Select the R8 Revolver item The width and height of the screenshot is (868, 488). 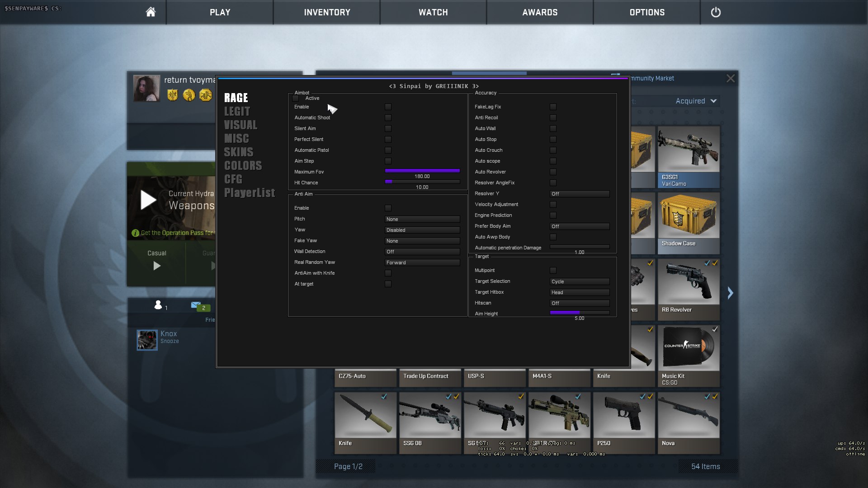(x=689, y=290)
